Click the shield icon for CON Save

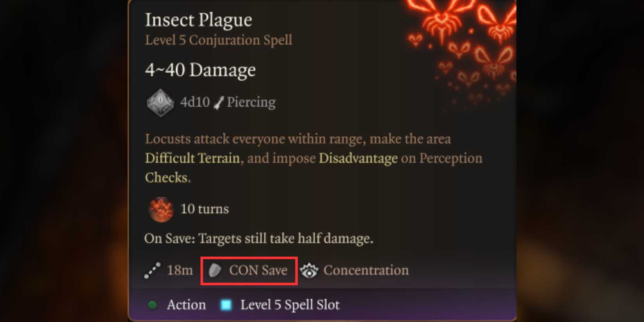215,270
